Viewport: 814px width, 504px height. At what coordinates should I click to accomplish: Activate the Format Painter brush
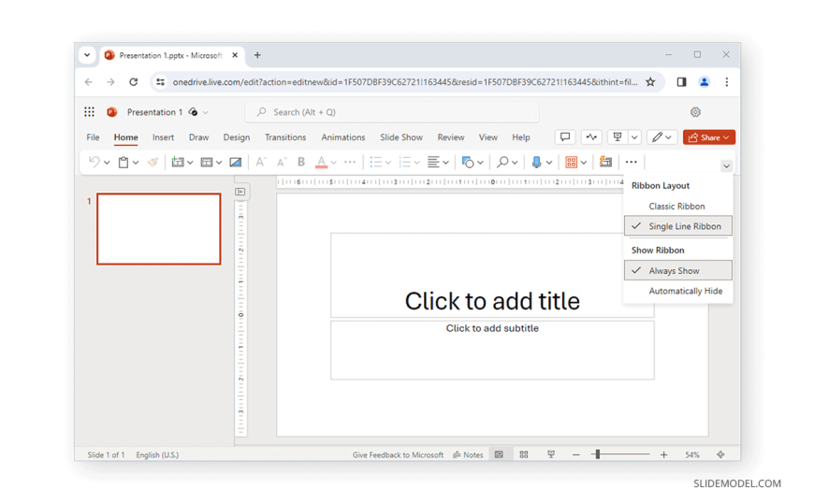[x=153, y=163]
